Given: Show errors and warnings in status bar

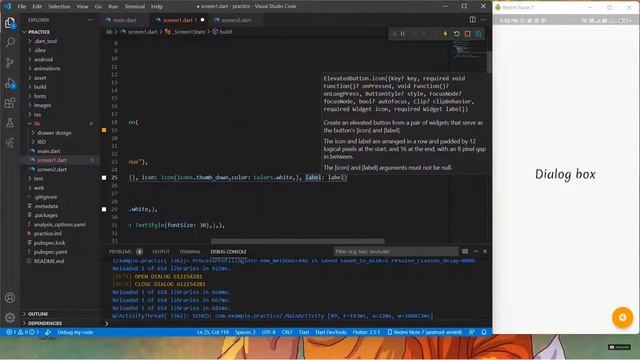Looking at the screenshot, I should click(x=22, y=332).
